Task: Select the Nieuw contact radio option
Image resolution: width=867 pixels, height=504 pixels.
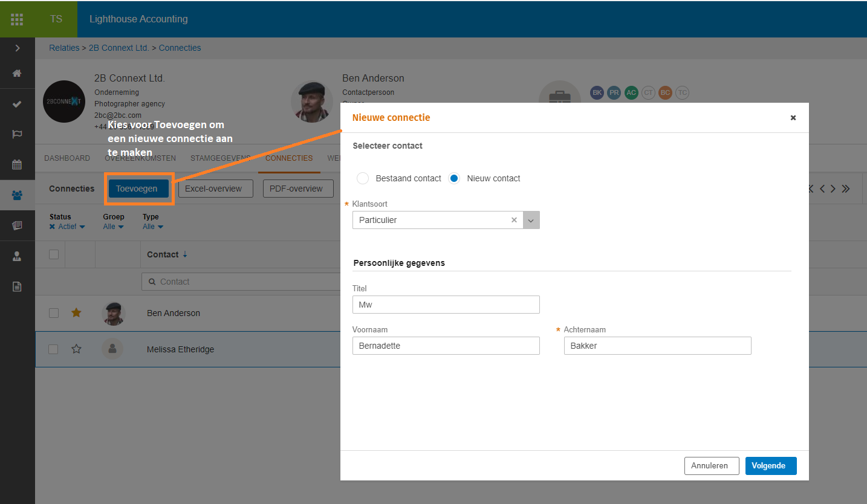Action: [x=454, y=178]
